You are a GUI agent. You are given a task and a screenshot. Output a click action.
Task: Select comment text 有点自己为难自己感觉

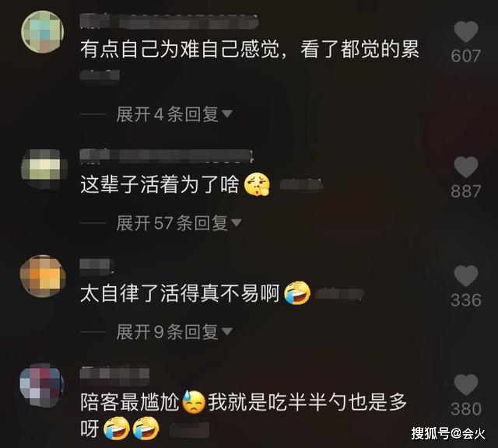[x=180, y=50]
